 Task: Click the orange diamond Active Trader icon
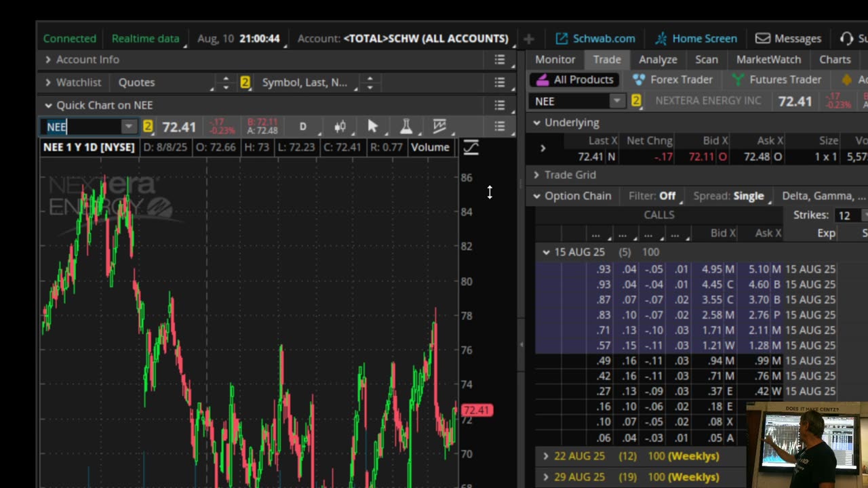(847, 80)
